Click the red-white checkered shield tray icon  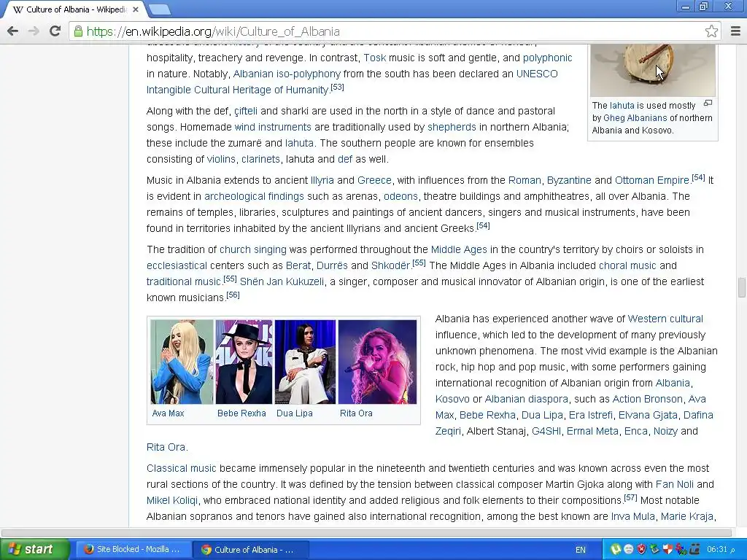[x=668, y=549]
